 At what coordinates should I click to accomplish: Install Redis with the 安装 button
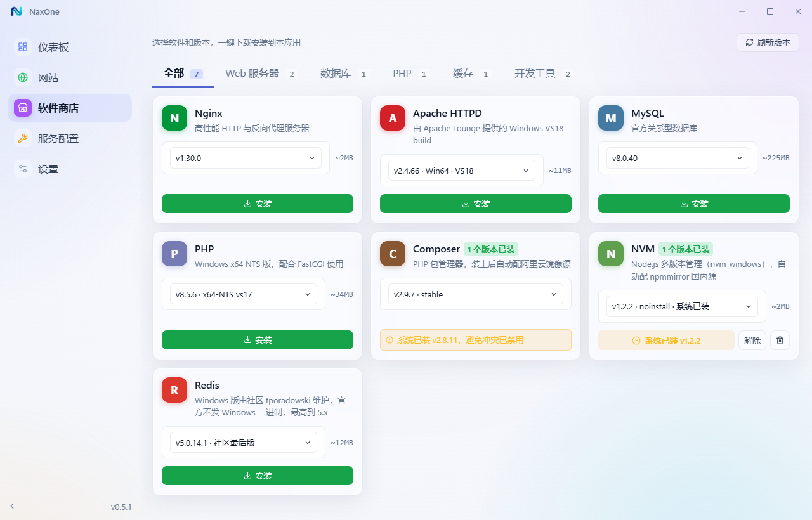tap(258, 476)
